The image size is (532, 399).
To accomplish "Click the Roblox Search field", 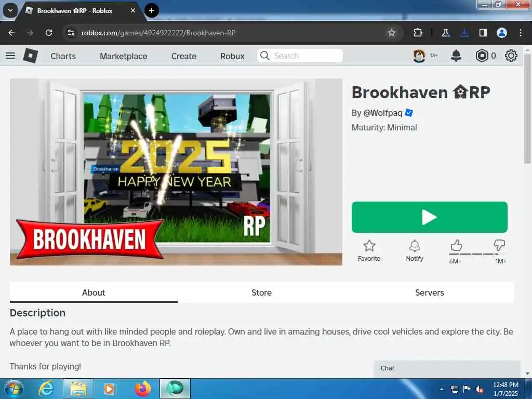I will [300, 56].
